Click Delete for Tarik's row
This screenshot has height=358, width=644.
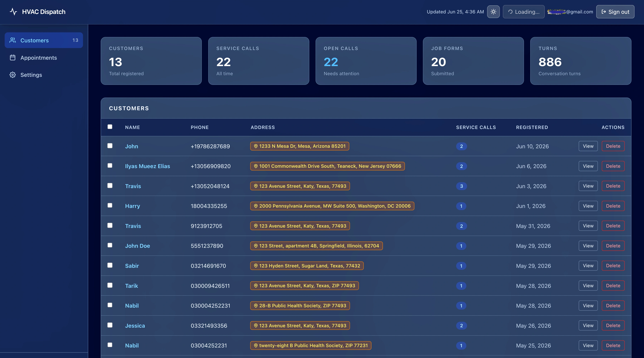pos(613,286)
